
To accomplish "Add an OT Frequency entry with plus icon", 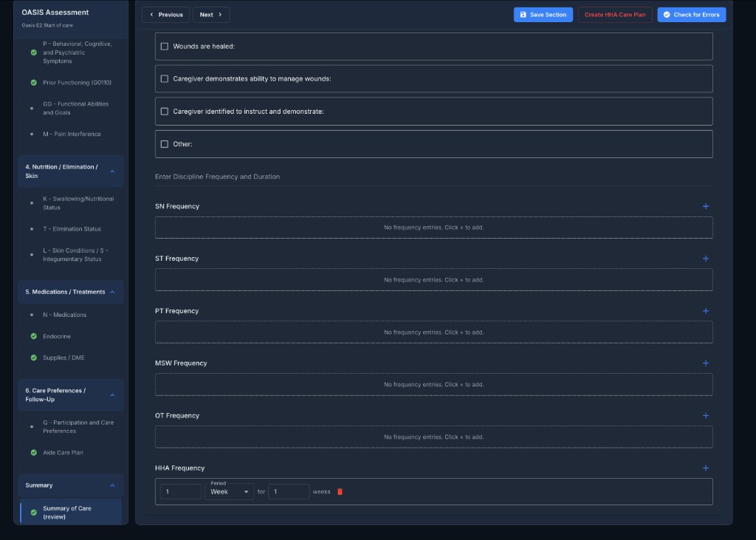I will click(x=705, y=415).
